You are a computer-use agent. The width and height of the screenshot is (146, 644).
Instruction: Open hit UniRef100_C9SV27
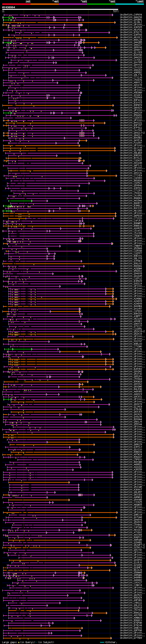(x=131, y=583)
